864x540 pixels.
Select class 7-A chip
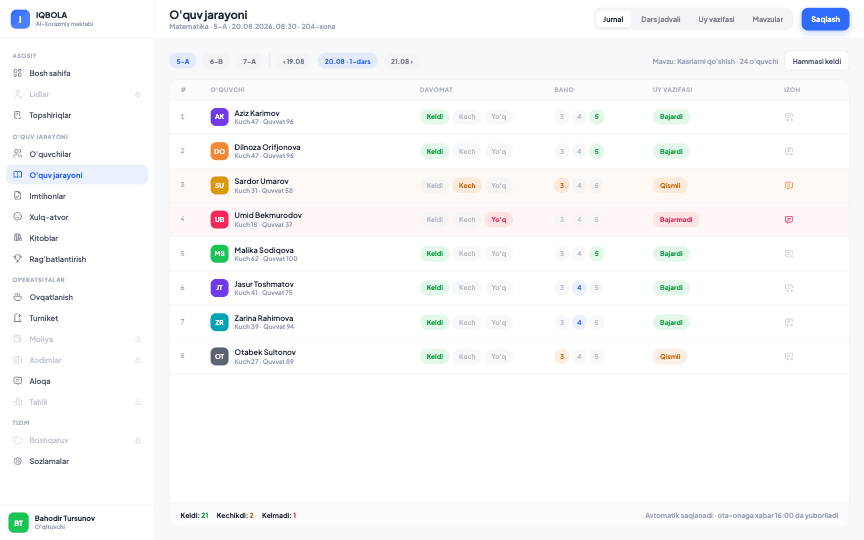click(250, 61)
